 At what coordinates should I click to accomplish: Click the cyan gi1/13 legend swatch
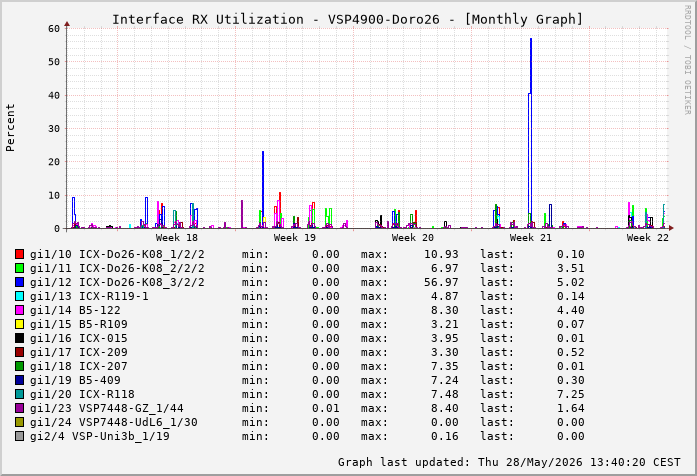20,296
